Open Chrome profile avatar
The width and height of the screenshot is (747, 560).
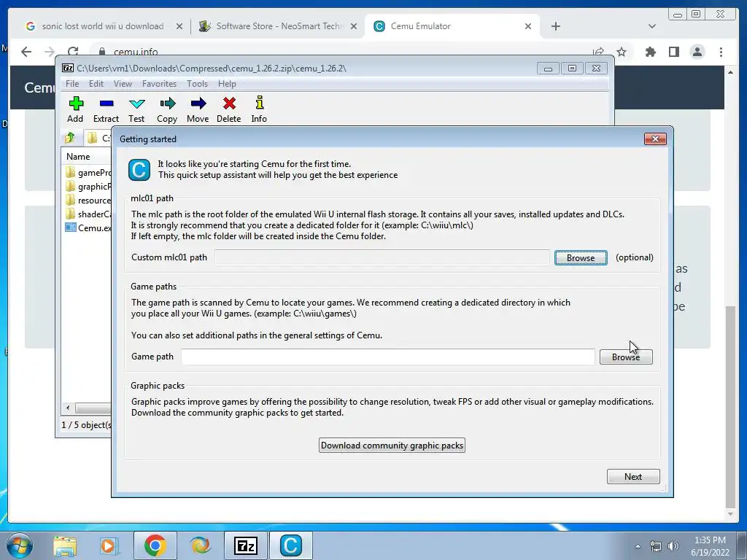[x=697, y=52]
